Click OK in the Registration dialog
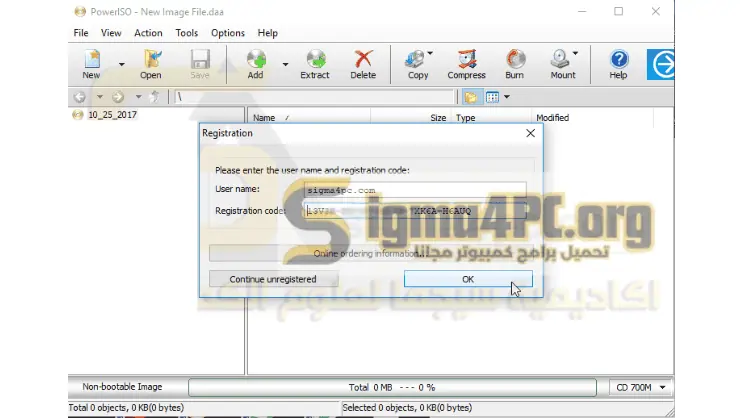 click(468, 279)
